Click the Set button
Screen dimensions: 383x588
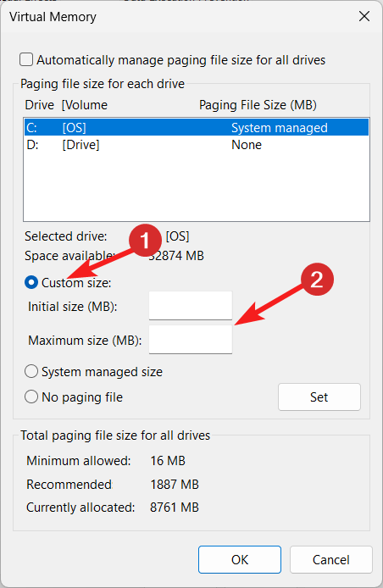pyautogui.click(x=319, y=397)
